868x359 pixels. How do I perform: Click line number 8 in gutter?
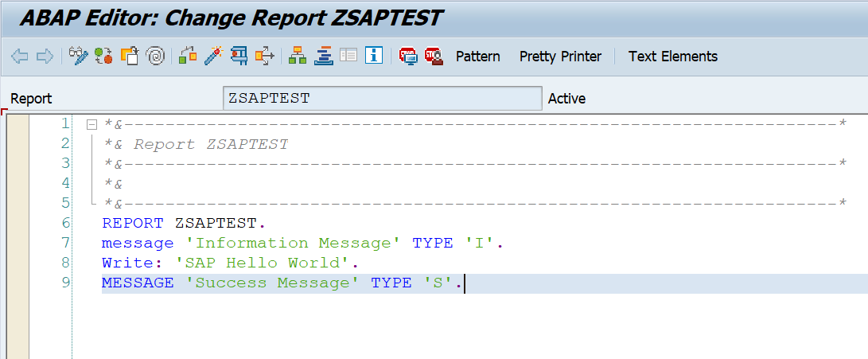point(66,263)
